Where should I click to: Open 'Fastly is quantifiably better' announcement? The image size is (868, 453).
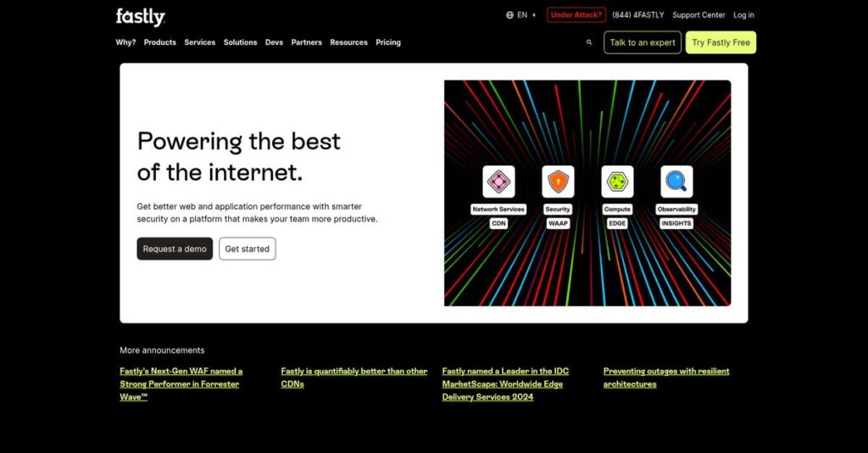click(354, 377)
